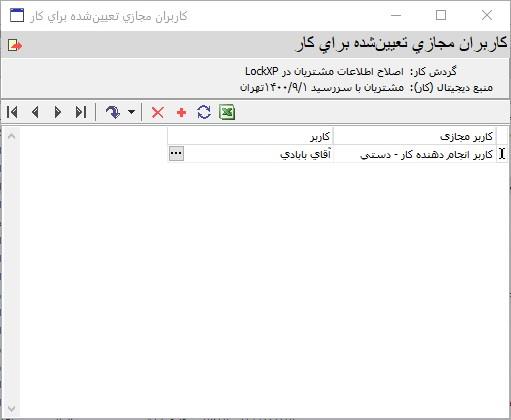The image size is (511, 420).
Task: Click the exit icon in header bar
Action: (x=15, y=45)
